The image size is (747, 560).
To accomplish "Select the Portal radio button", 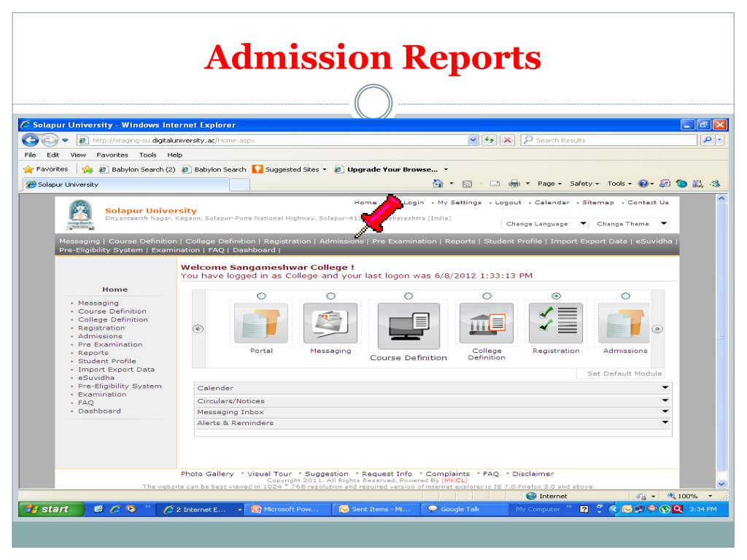I will tap(261, 296).
